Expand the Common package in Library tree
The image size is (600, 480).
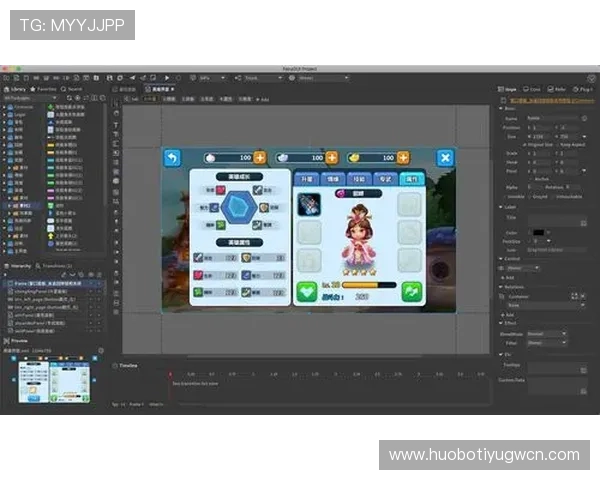tap(4, 107)
